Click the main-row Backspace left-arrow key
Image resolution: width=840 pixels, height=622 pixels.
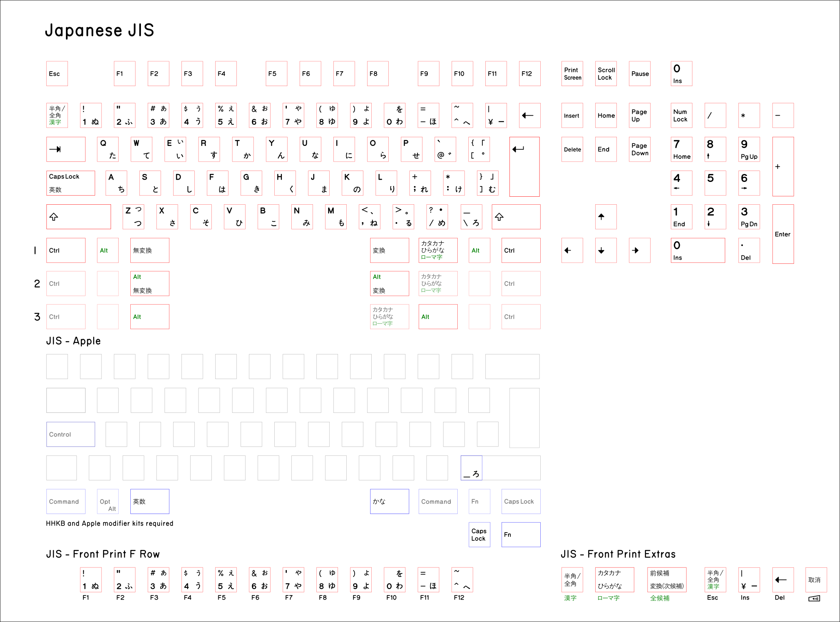point(529,115)
